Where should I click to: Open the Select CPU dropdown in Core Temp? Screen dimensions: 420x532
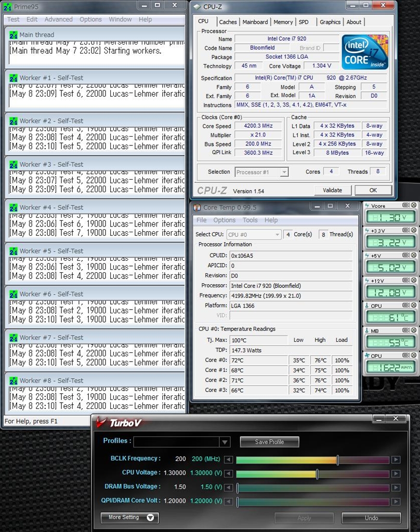pos(277,235)
